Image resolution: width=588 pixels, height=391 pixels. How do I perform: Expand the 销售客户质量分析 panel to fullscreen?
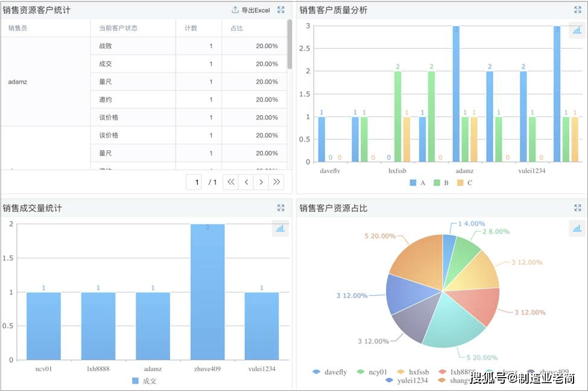click(578, 10)
